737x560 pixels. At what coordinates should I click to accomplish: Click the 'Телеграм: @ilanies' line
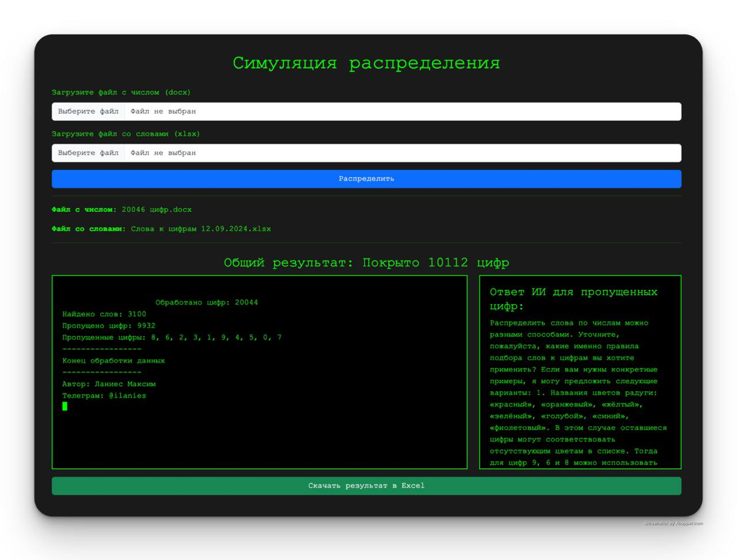pyautogui.click(x=104, y=396)
